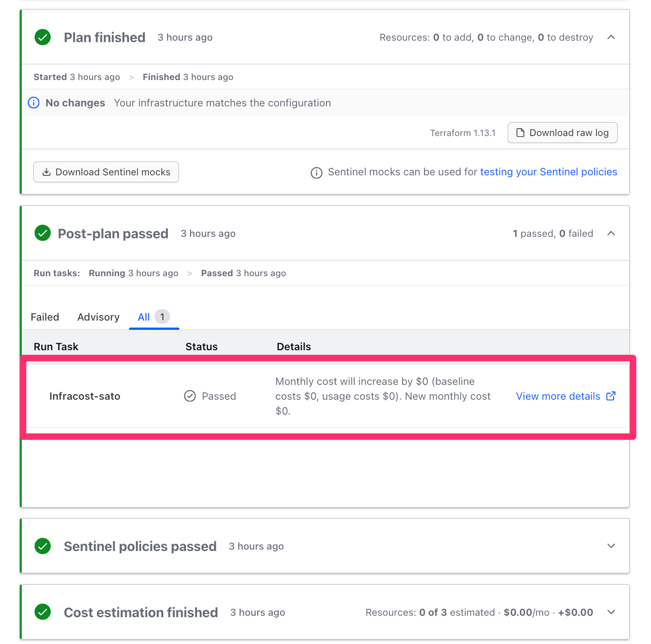Switch to the Advisory tab
This screenshot has height=644, width=651.
coord(98,317)
